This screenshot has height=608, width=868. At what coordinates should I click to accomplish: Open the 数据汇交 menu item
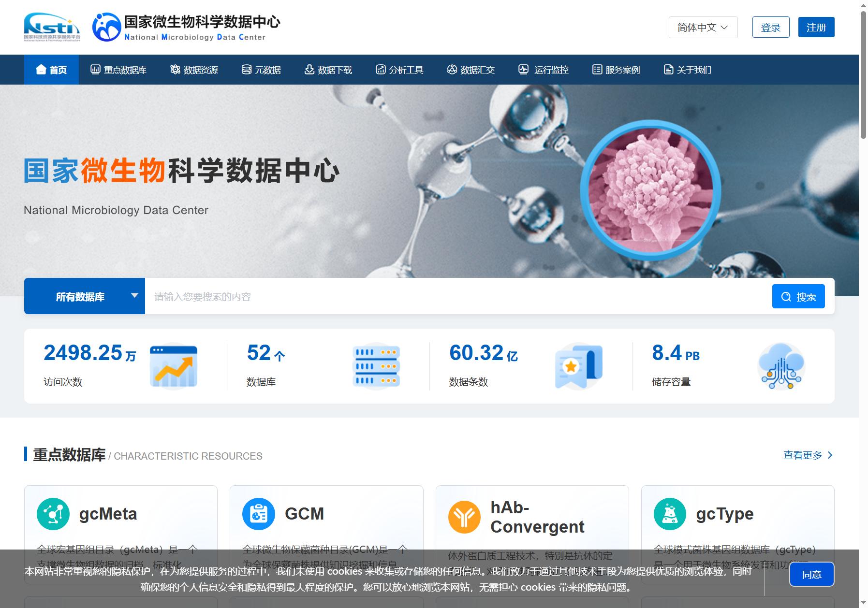(471, 70)
